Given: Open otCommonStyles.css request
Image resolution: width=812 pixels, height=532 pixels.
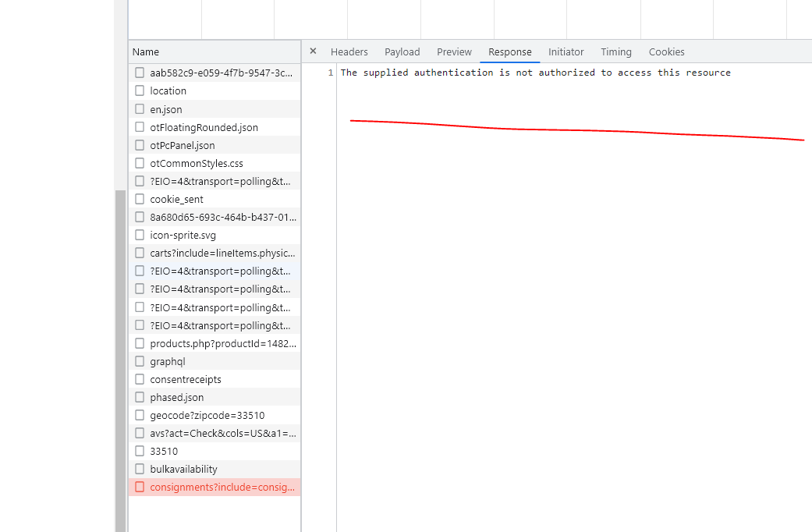Looking at the screenshot, I should [x=215, y=163].
